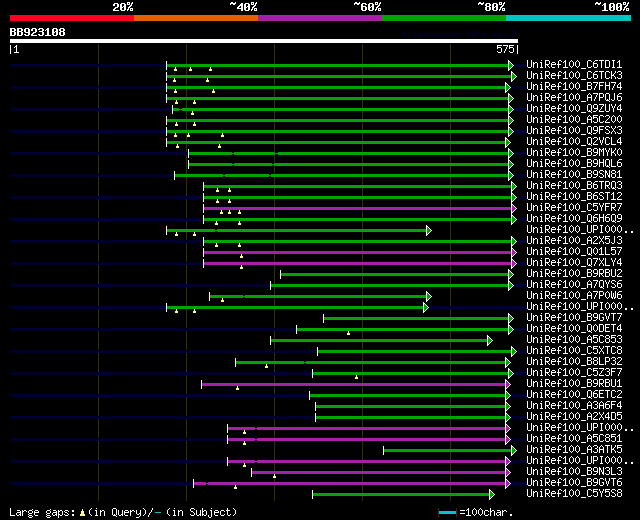Open the UniRef100_A7PQJ6 hit label
This screenshot has height=520, width=640.
[x=574, y=98]
